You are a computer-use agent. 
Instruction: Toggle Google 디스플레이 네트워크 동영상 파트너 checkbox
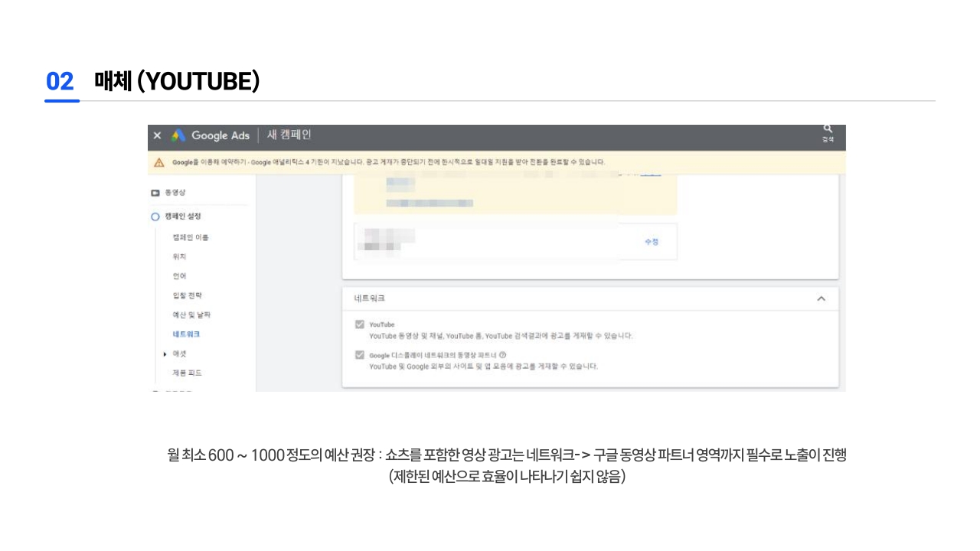tap(360, 355)
